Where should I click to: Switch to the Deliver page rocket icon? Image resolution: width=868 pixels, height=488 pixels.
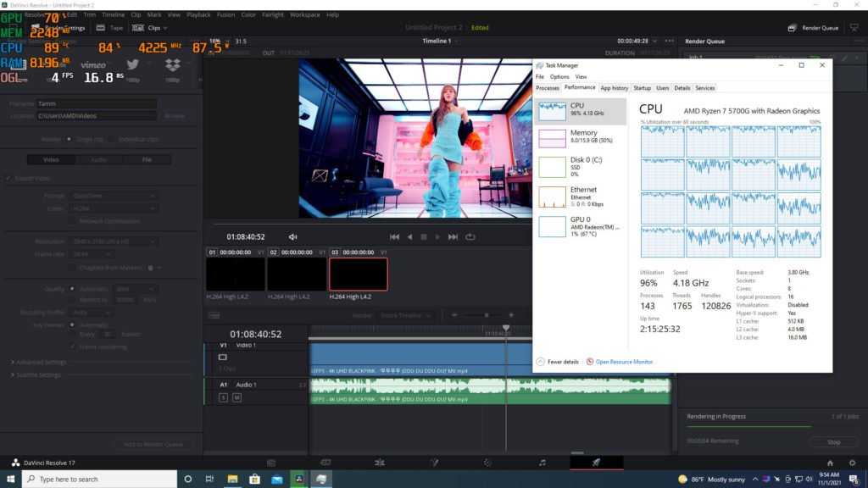click(x=596, y=463)
